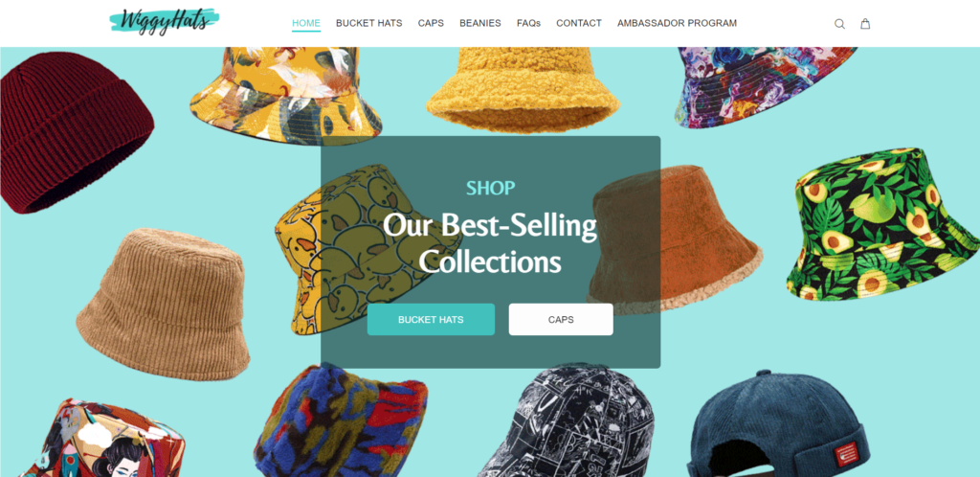This screenshot has height=477, width=980.
Task: Open the search magnifier icon
Action: [839, 24]
